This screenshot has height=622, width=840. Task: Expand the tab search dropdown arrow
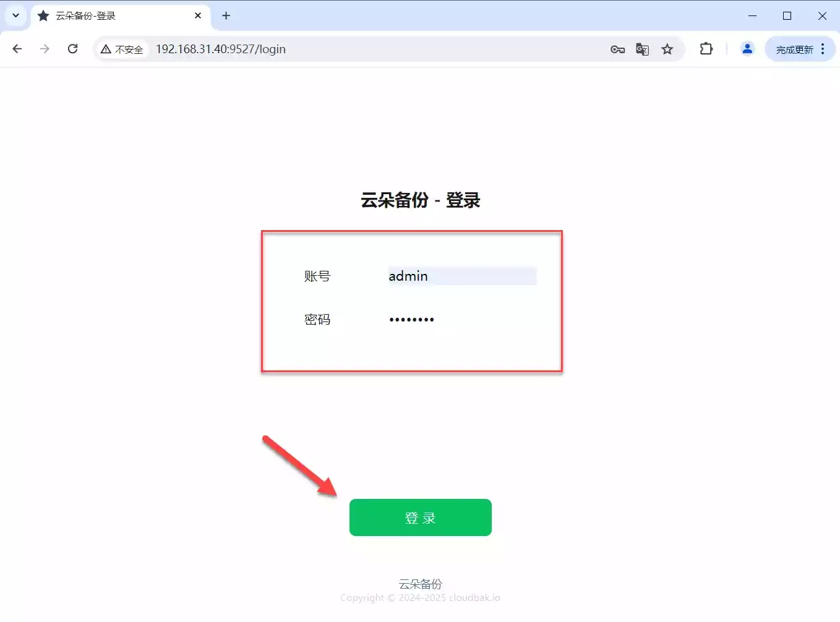tap(16, 15)
